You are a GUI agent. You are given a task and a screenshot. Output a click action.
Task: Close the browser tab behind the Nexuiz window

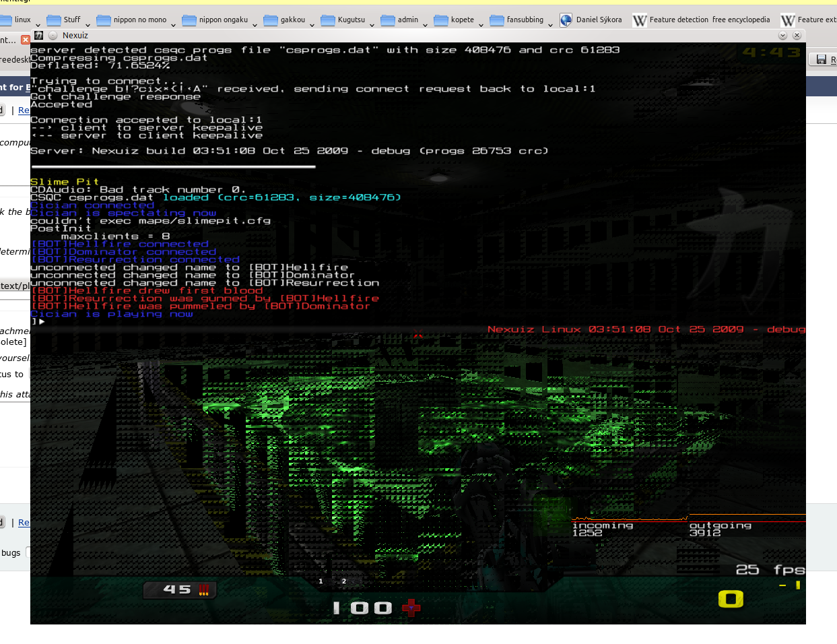point(26,40)
